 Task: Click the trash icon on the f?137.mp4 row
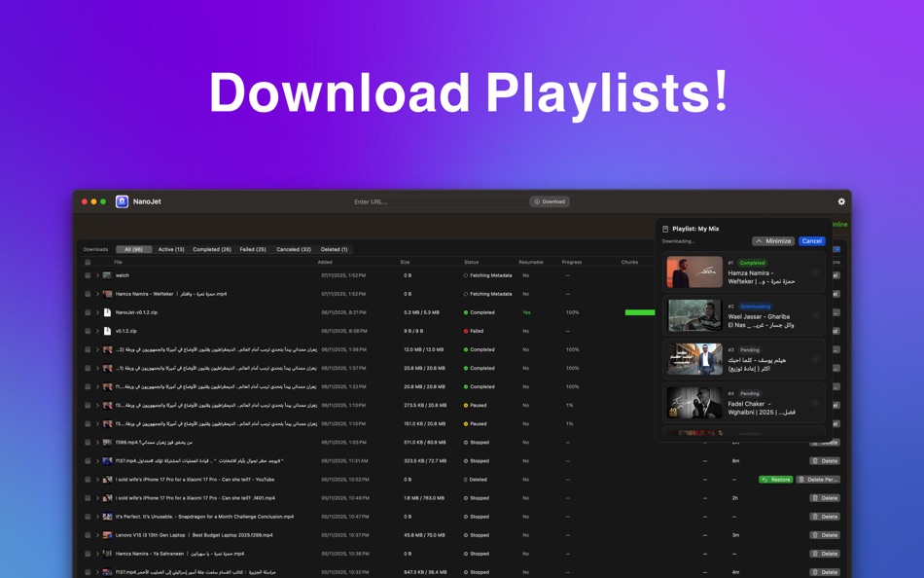pyautogui.click(x=825, y=460)
